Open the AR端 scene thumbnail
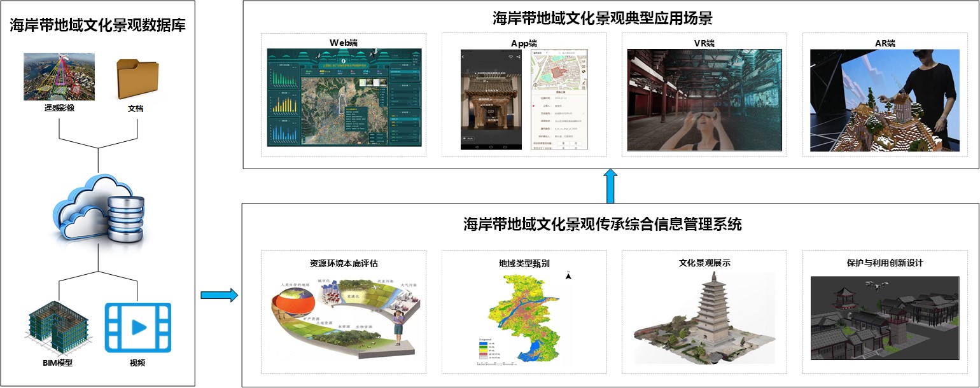Viewport: 980px width, 388px height. 885,100
